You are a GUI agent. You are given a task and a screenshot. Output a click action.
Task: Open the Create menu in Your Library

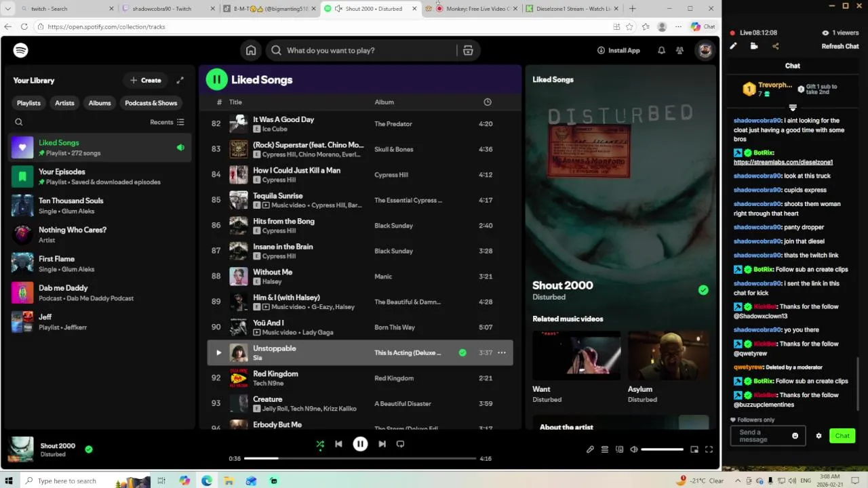click(x=146, y=80)
